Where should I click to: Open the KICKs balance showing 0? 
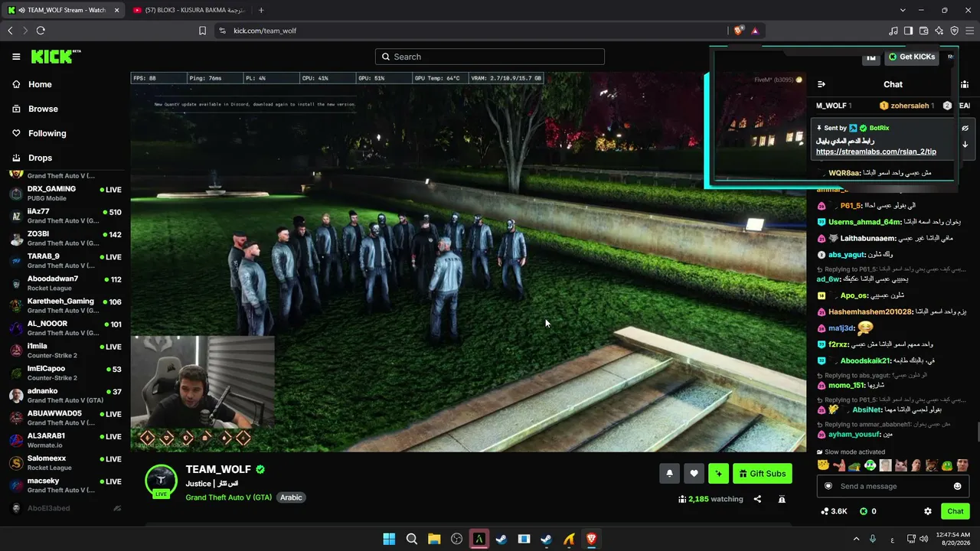tap(867, 511)
